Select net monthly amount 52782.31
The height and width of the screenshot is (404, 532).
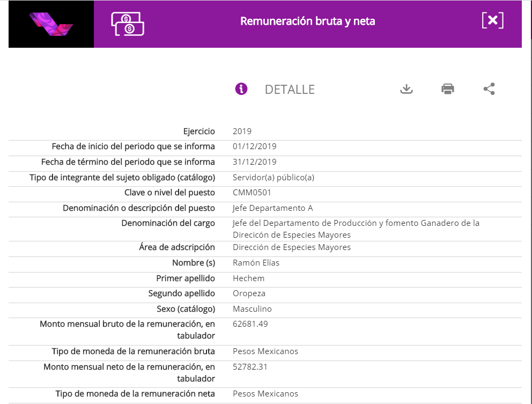click(x=250, y=367)
